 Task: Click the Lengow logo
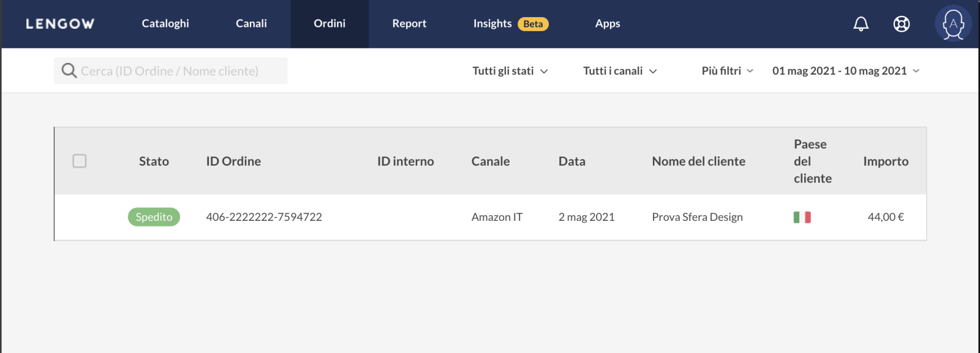[60, 24]
